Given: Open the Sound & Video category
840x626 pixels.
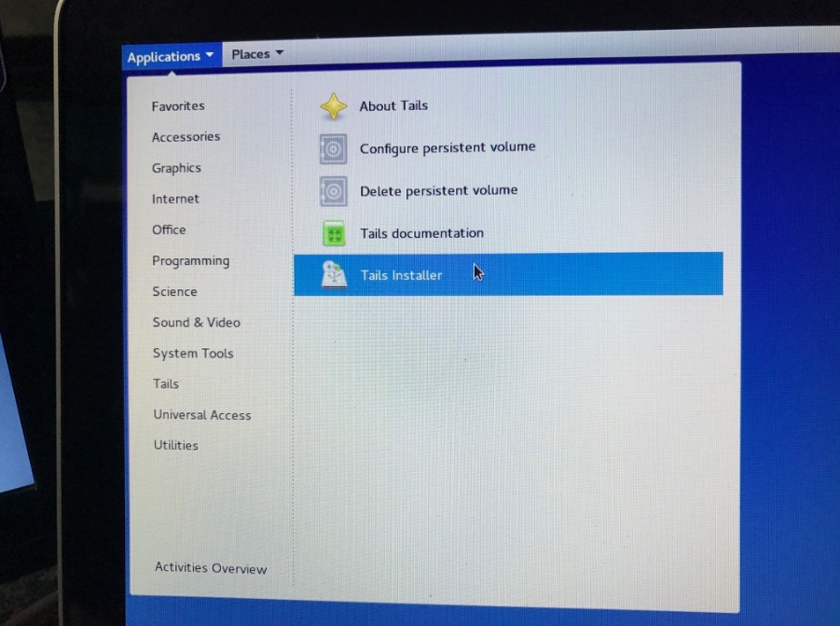Looking at the screenshot, I should pyautogui.click(x=196, y=323).
